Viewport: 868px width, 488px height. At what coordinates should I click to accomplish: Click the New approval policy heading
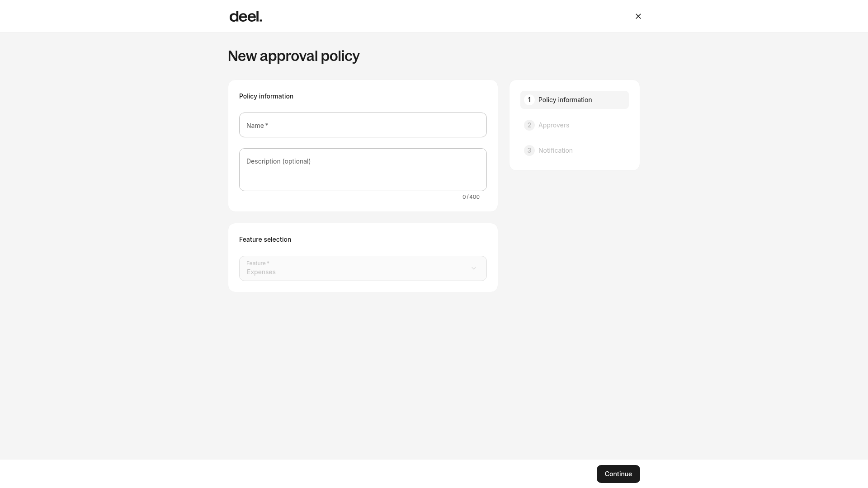(x=293, y=56)
